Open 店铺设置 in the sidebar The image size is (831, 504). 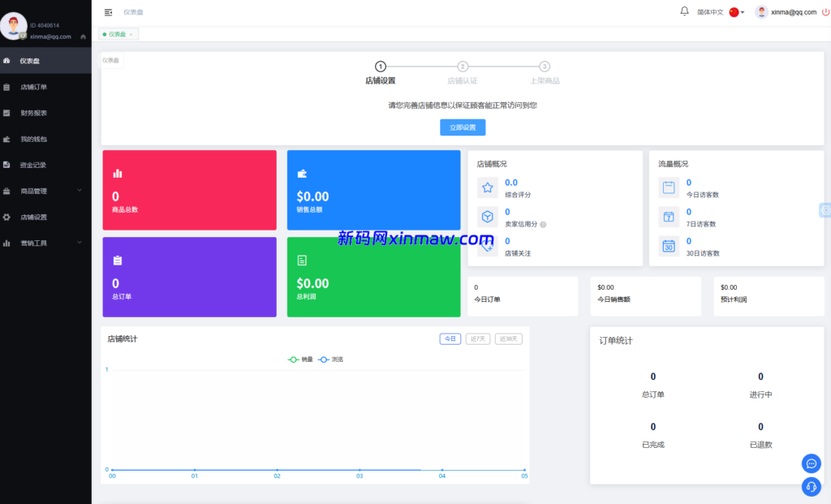[x=45, y=217]
